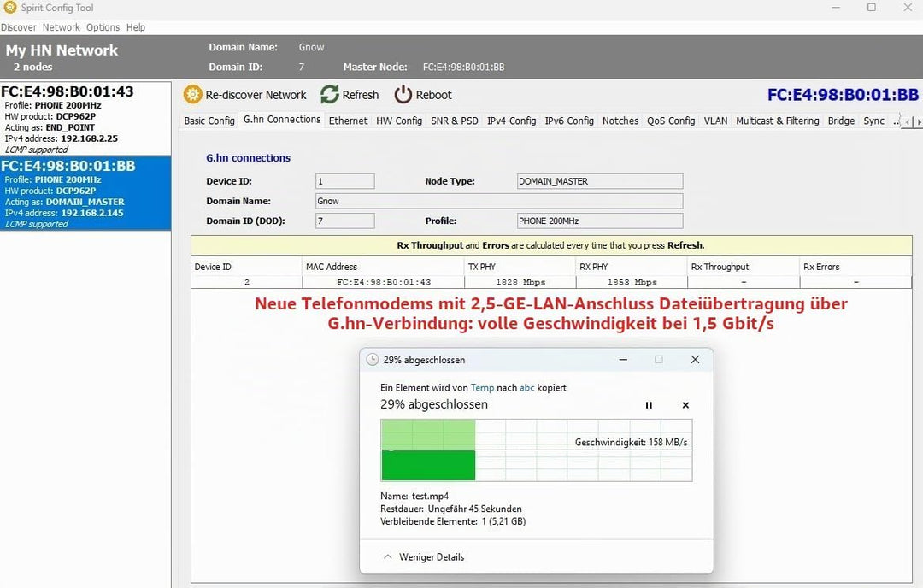Switch to IPv6 Config tab

569,121
